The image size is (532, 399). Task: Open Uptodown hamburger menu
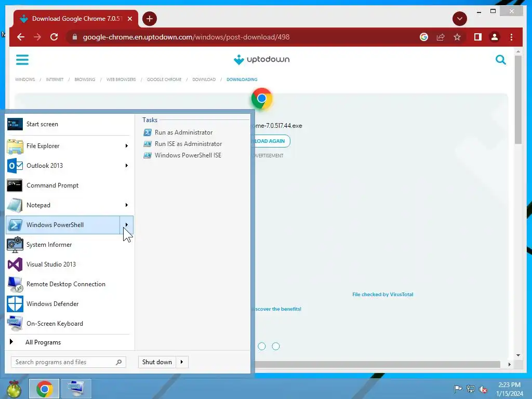tap(22, 60)
